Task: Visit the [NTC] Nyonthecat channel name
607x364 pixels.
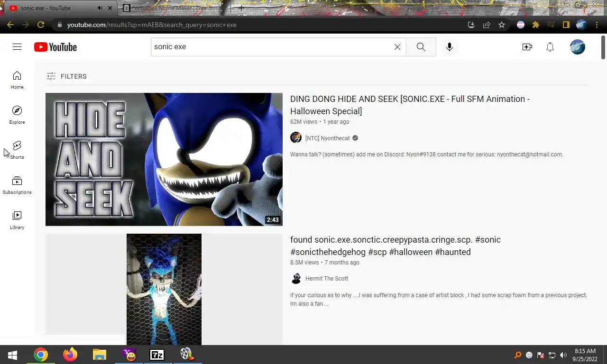Action: [327, 138]
